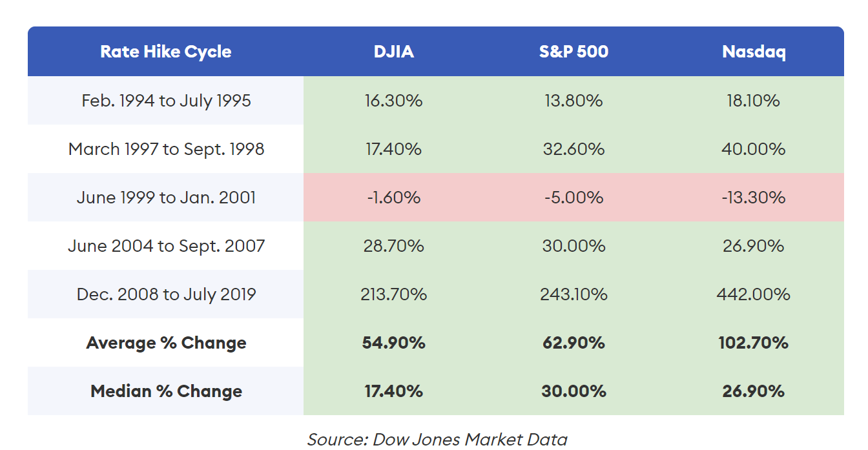868x450 pixels.
Task: Click the June 1999 to Jan. 2001 row label
Action: 166,198
